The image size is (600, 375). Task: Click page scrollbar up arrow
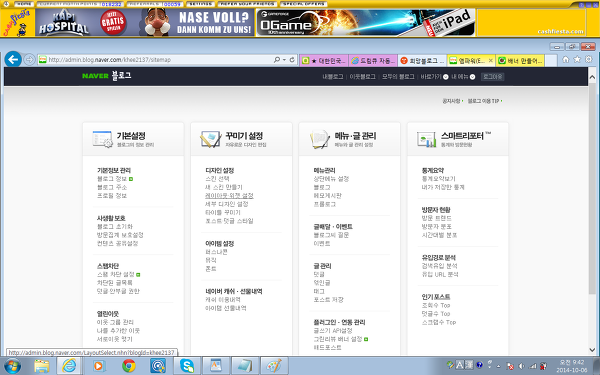[592, 77]
